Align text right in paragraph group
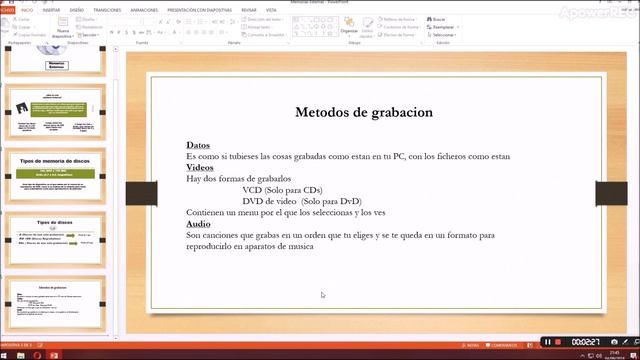Image resolution: width=640 pixels, height=360 pixels. [204, 33]
